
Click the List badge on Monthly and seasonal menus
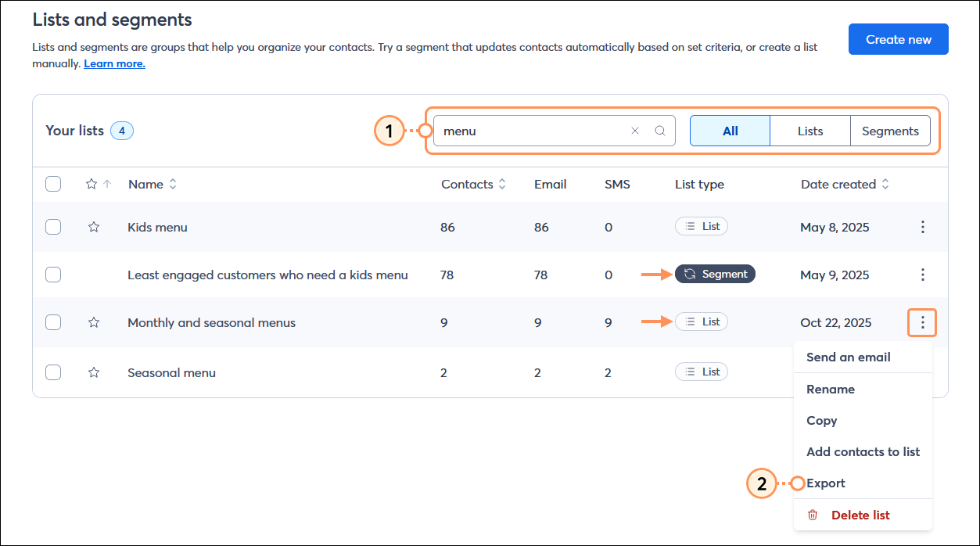[x=702, y=321]
